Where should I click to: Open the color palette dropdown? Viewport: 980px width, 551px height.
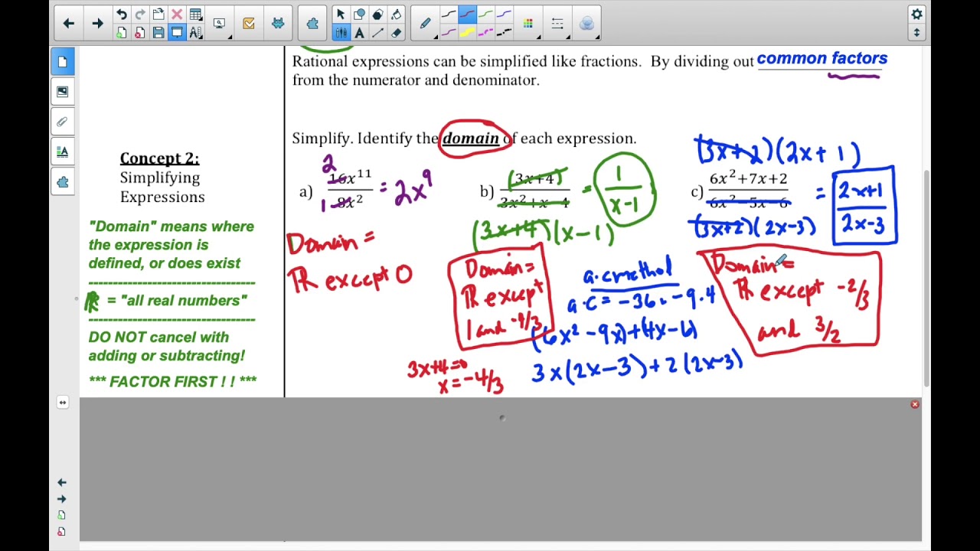[x=528, y=24]
